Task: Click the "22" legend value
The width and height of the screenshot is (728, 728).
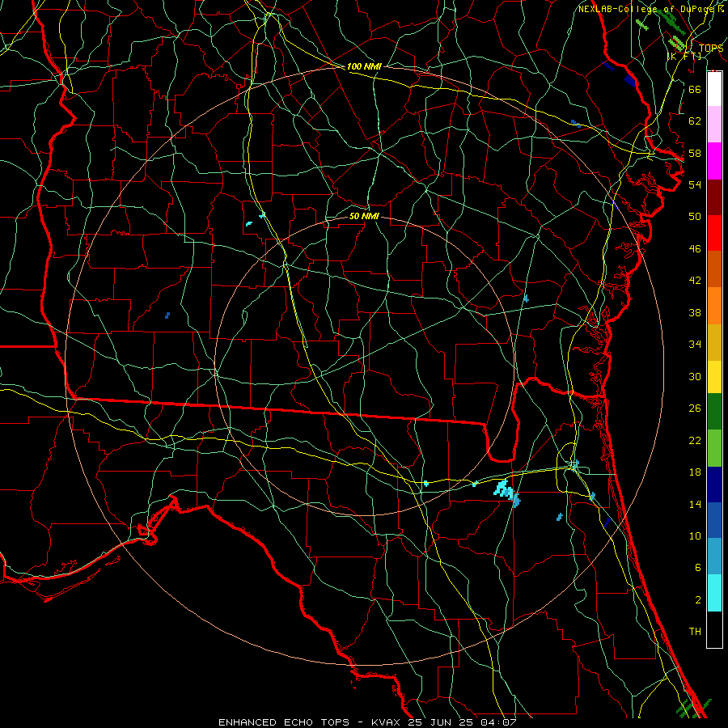Action: [x=695, y=440]
